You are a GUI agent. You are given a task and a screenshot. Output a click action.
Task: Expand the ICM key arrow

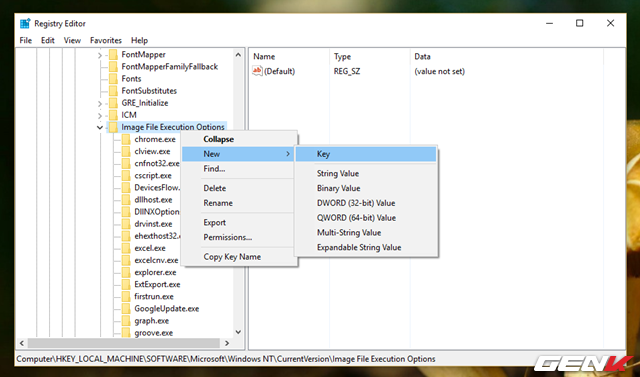pos(100,115)
